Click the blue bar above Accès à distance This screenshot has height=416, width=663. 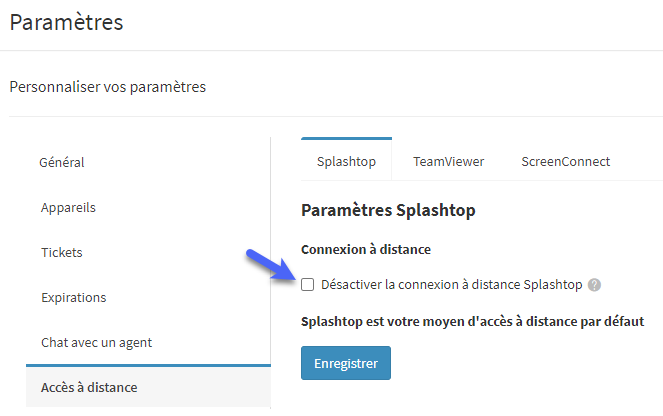tap(148, 365)
